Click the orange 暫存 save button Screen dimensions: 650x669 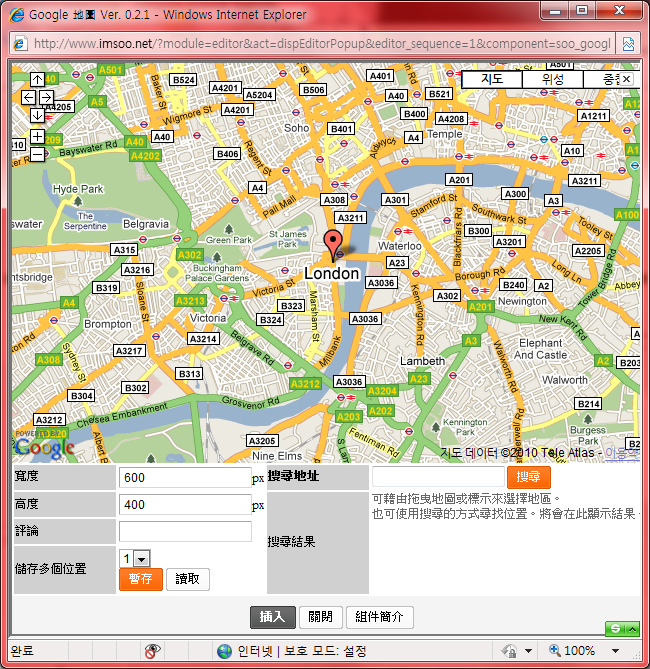click(x=141, y=579)
